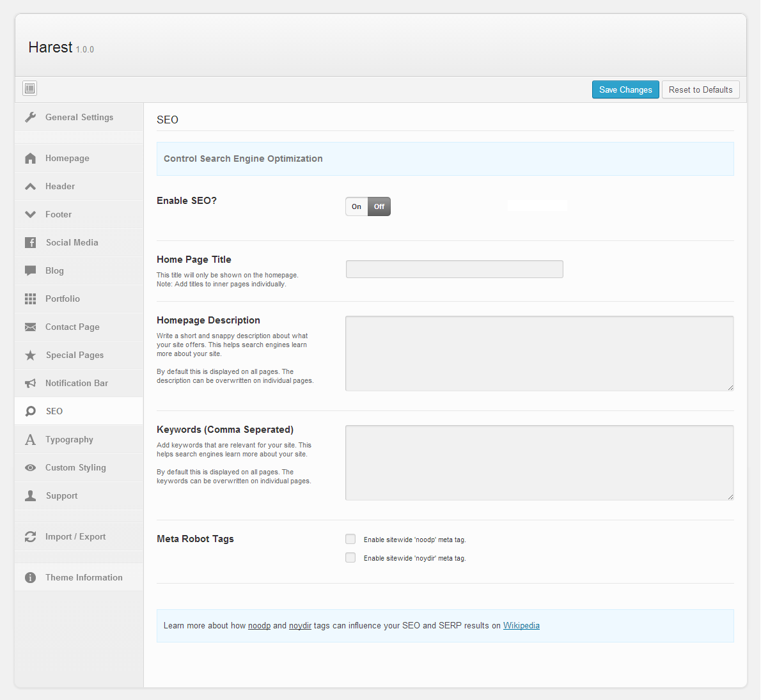
Task: Click the megaphone icon for Notification Bar
Action: pyautogui.click(x=30, y=384)
